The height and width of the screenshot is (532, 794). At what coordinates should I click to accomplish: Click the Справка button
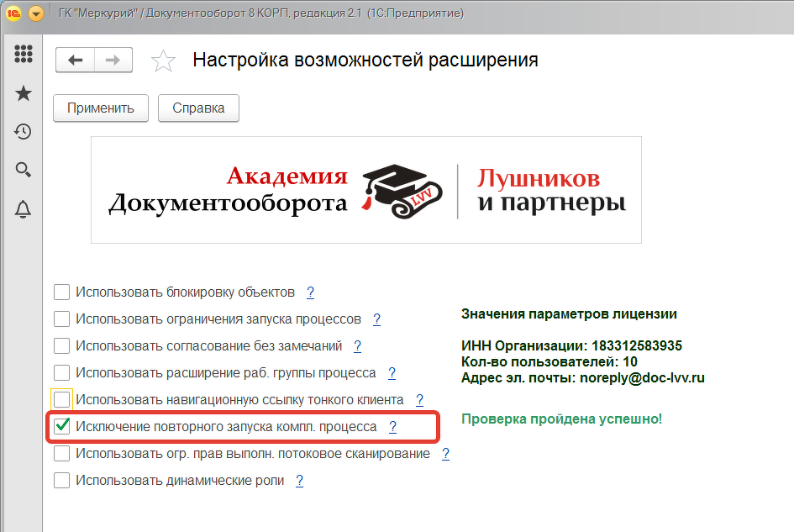tap(198, 108)
